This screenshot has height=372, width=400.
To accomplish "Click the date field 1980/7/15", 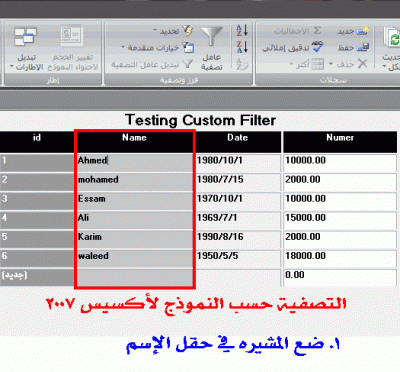I will pos(238,182).
